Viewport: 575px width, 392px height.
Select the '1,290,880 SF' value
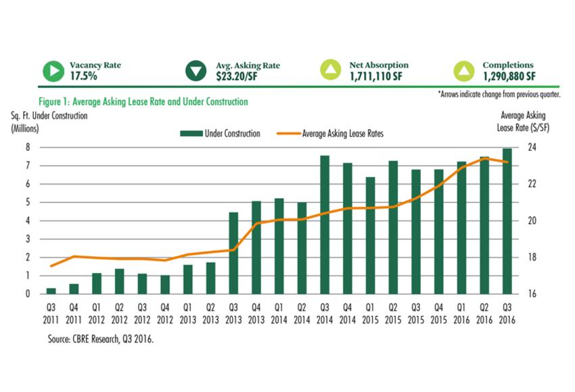[509, 76]
